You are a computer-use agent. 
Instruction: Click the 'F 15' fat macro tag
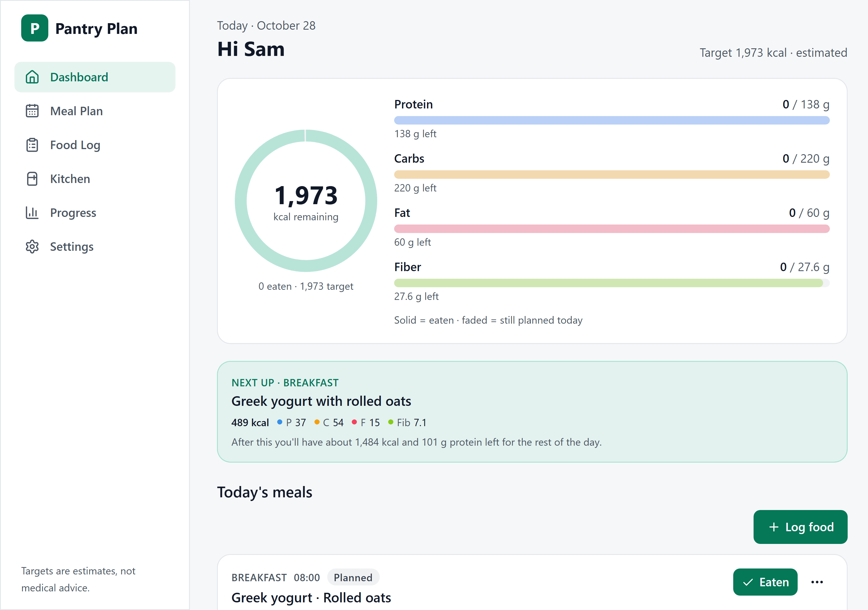[366, 422]
